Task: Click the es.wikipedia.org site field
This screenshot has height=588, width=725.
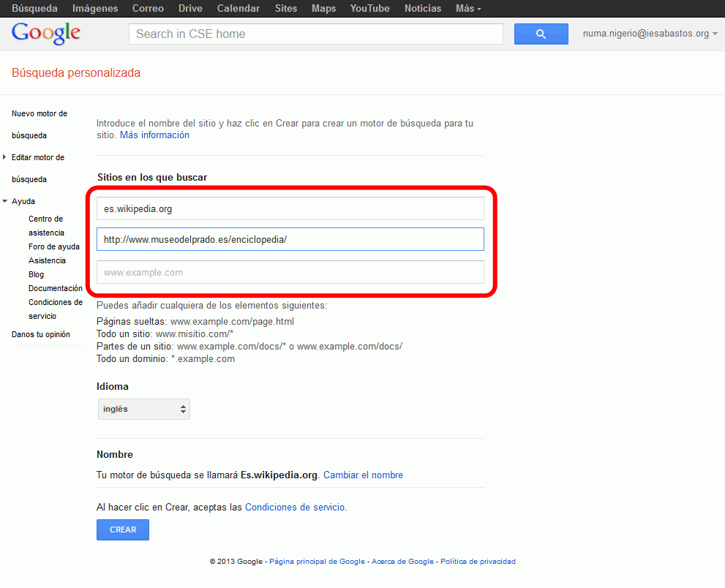Action: [290, 209]
